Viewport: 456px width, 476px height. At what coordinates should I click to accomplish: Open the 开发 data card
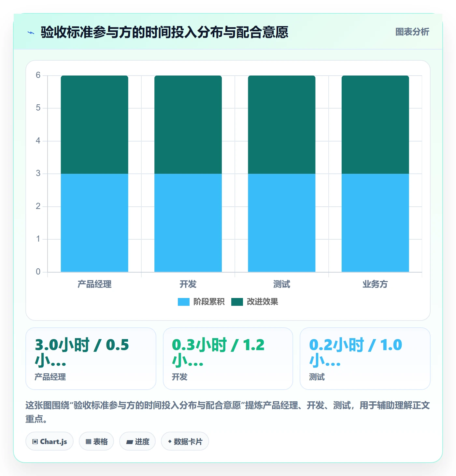tap(228, 359)
